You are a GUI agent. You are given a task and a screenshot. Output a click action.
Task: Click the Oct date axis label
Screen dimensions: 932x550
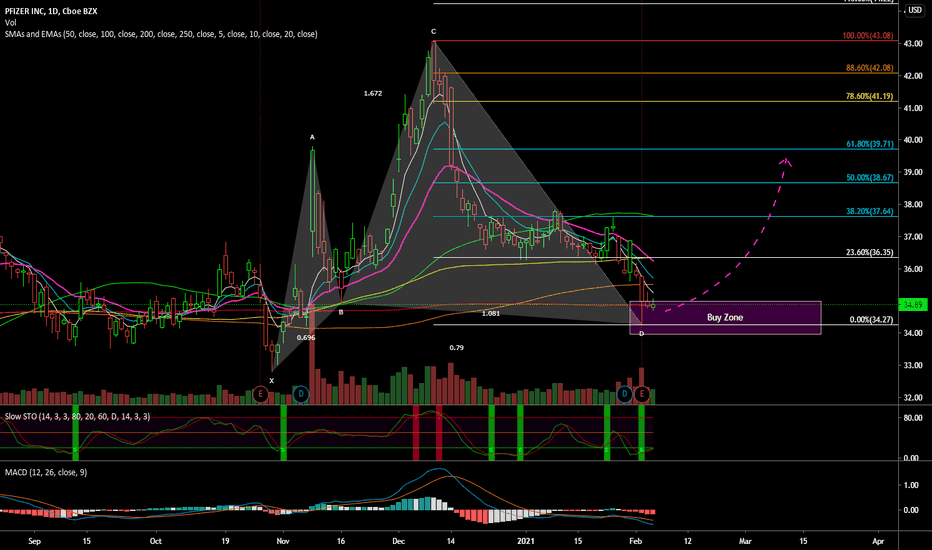pyautogui.click(x=156, y=541)
